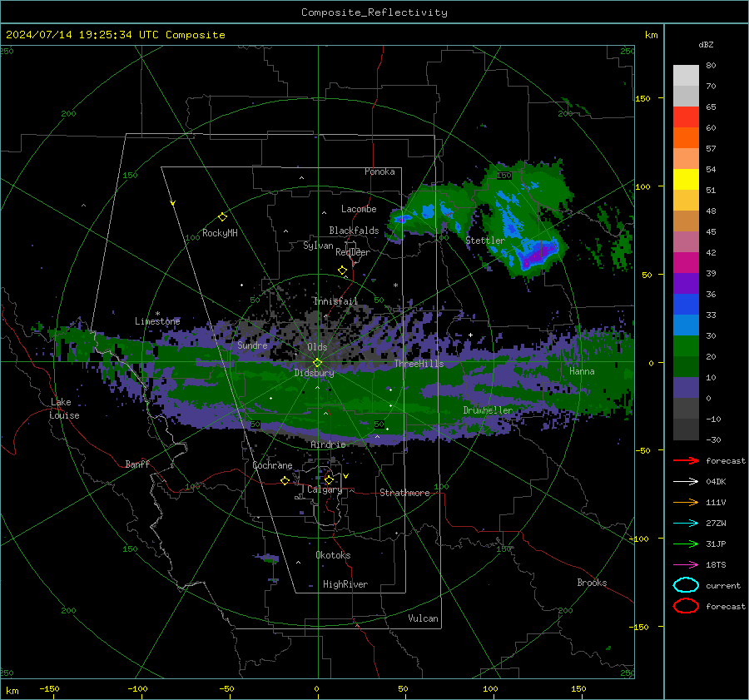Click the 'ThreeHills' map label
The image size is (749, 700).
pos(419,364)
